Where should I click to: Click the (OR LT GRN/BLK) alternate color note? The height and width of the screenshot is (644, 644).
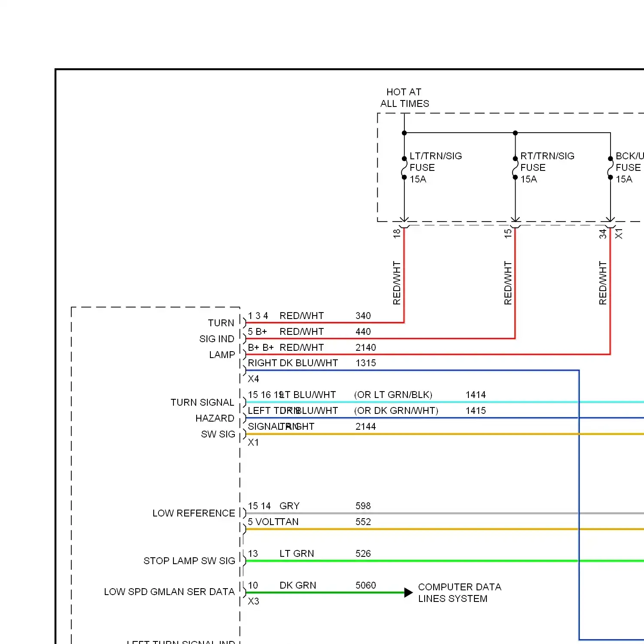(393, 395)
